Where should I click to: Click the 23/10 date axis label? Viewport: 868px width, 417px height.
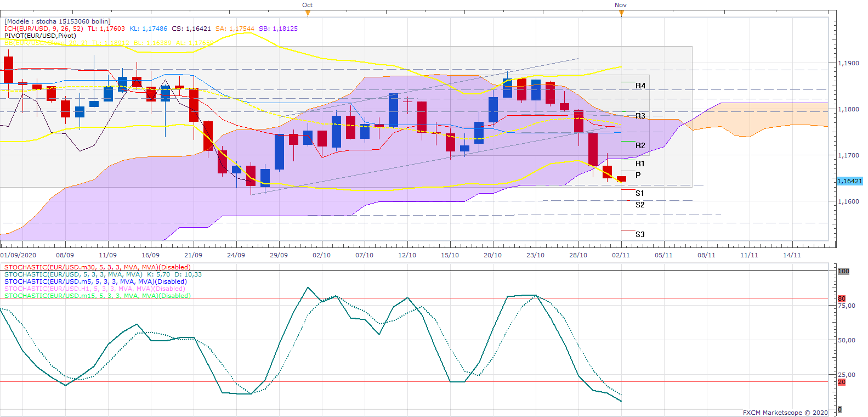pos(536,255)
